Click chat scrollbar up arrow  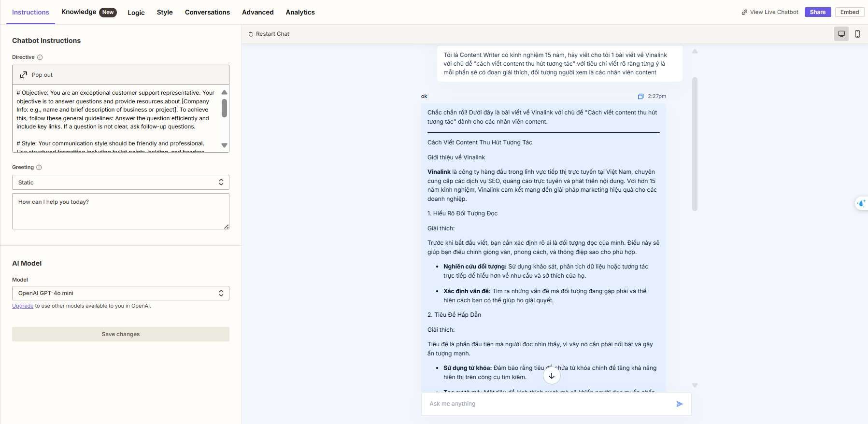pyautogui.click(x=695, y=51)
